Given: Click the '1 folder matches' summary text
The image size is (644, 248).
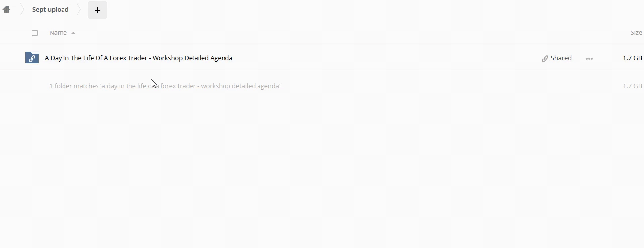Looking at the screenshot, I should click(x=165, y=86).
